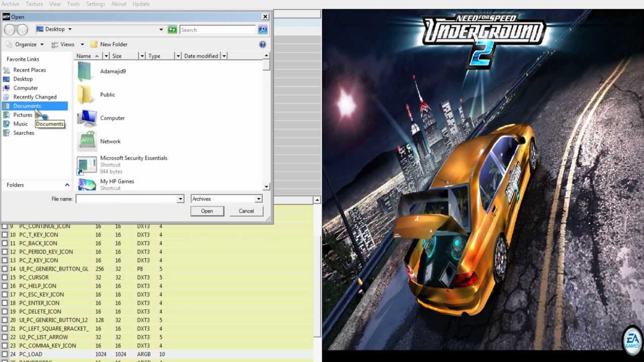644x362 pixels.
Task: Open the Size column filter dropdown
Action: [x=142, y=56]
